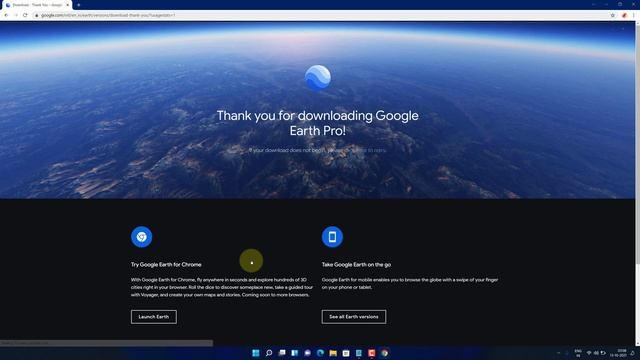
Task: Open the Widgets taskbar icon
Action: point(294,353)
